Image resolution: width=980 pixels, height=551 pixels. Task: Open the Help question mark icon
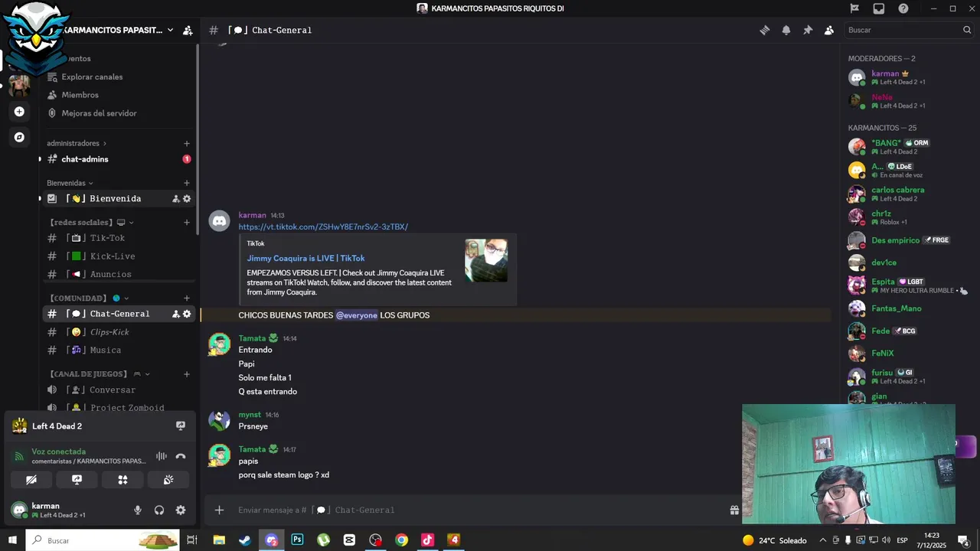pyautogui.click(x=903, y=8)
